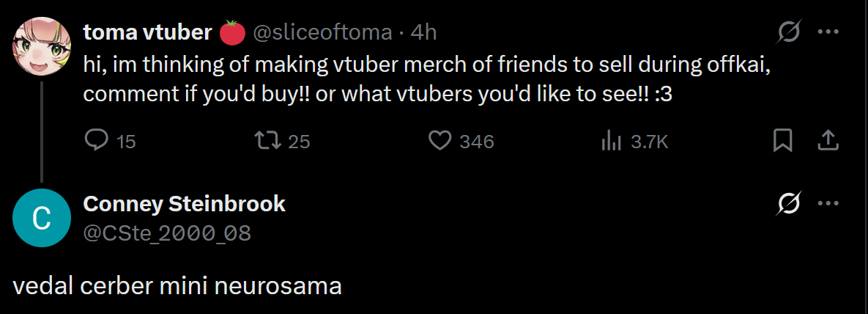Open the 4h timestamp link
Image resolution: width=868 pixels, height=314 pixels.
point(424,32)
